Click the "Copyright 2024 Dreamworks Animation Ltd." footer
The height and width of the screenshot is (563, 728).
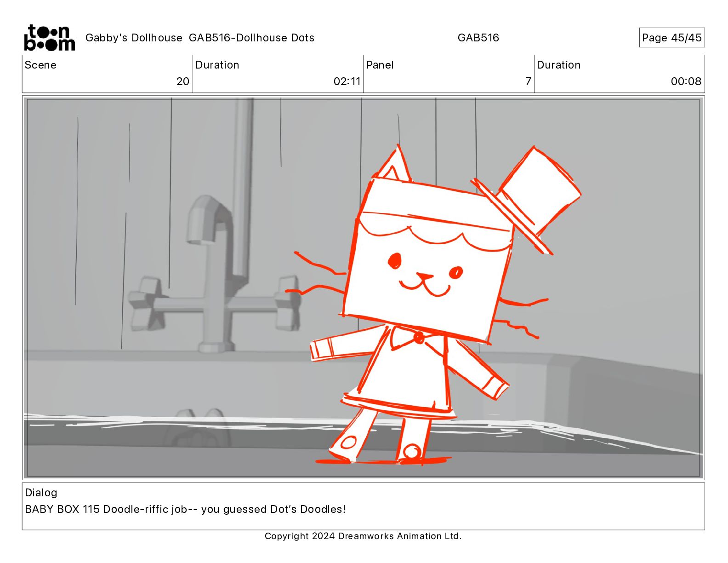click(x=363, y=536)
